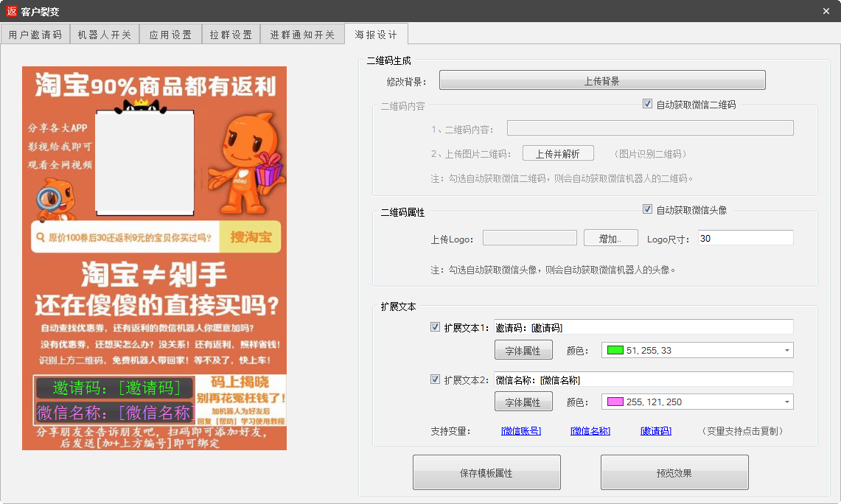841x504 pixels.
Task: Toggle 自动获取微信头像 checkbox
Action: tap(647, 209)
